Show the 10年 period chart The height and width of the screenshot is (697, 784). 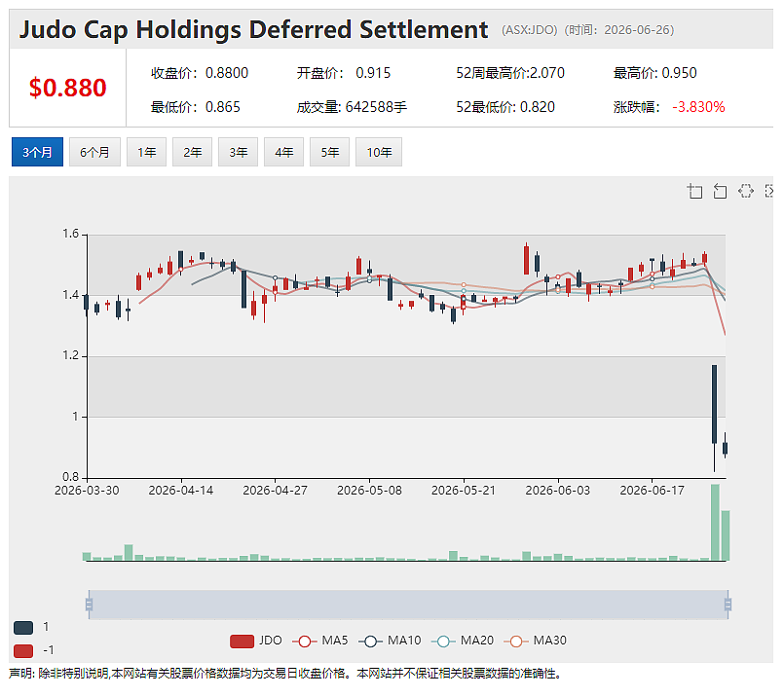click(379, 152)
